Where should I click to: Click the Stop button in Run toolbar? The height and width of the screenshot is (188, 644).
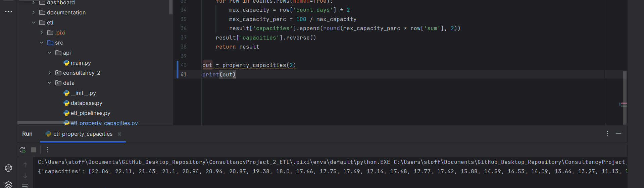(34, 150)
